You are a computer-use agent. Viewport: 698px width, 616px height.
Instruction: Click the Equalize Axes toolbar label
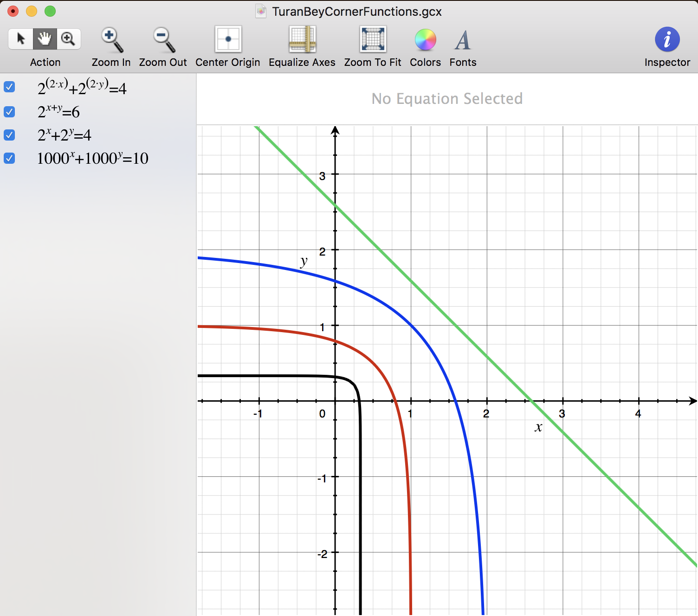[x=302, y=62]
